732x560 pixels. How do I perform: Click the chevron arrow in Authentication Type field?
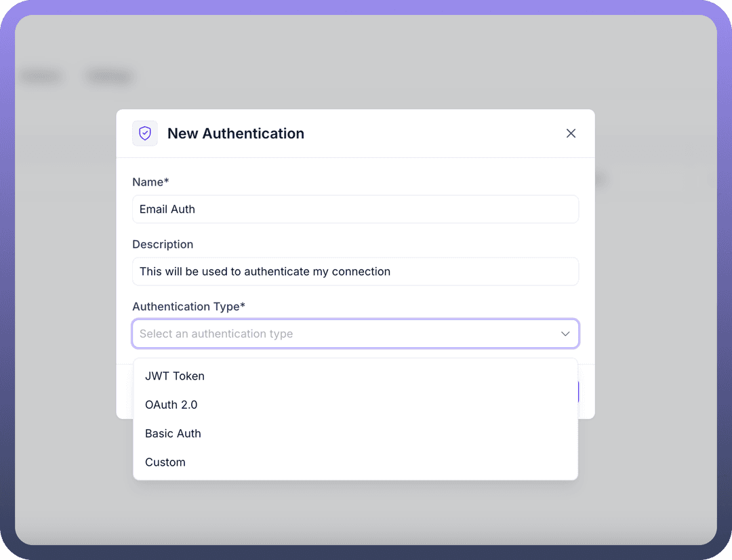(565, 334)
